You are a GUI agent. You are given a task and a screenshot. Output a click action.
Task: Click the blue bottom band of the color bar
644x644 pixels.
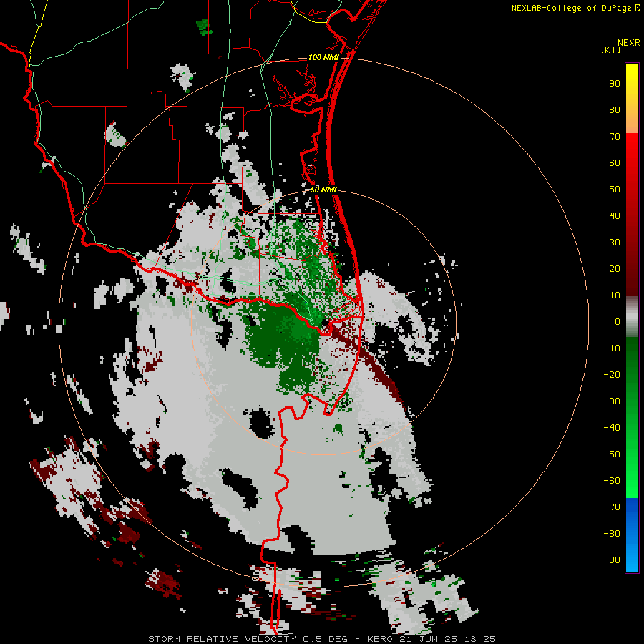coord(632,535)
